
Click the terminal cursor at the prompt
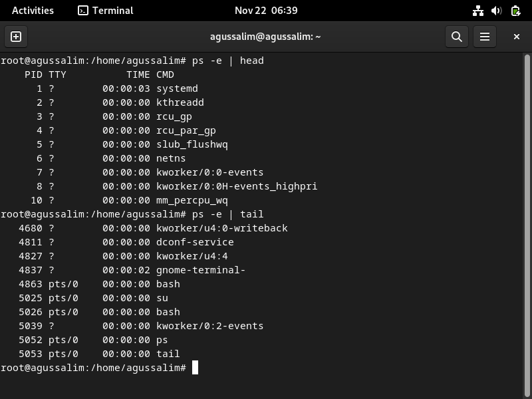[x=195, y=368]
